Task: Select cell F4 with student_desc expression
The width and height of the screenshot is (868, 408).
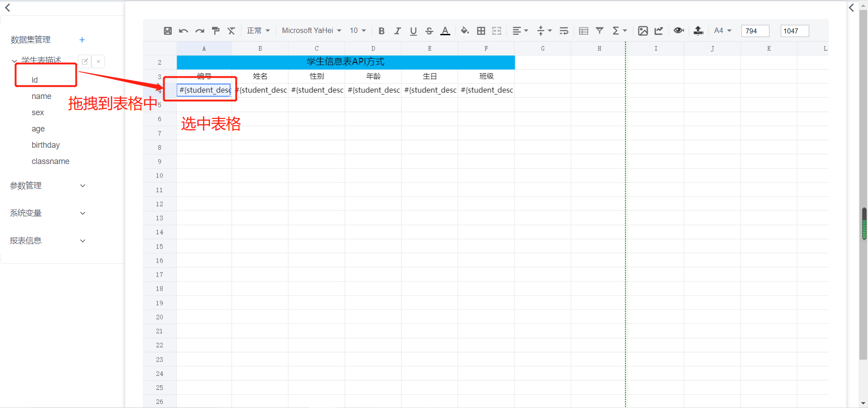Action: coord(486,90)
